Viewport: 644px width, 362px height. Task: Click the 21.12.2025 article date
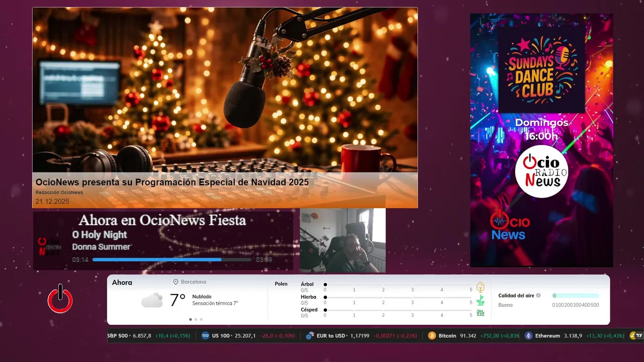point(52,202)
